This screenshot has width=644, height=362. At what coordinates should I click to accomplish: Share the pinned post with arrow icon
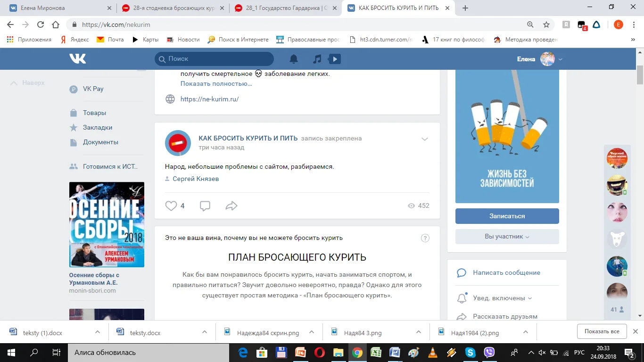coord(231,206)
